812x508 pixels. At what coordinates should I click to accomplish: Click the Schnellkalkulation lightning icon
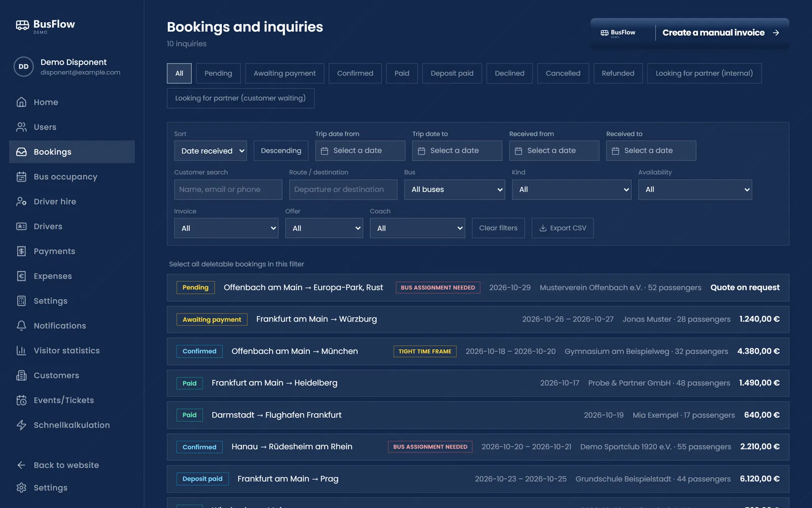click(x=21, y=425)
